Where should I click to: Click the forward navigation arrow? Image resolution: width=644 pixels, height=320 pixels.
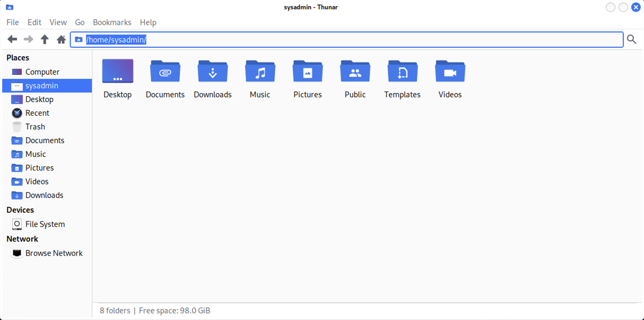coord(29,40)
